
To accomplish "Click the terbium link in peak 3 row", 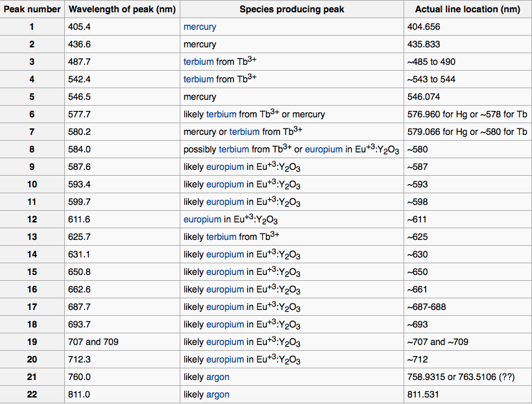I will 198,62.
